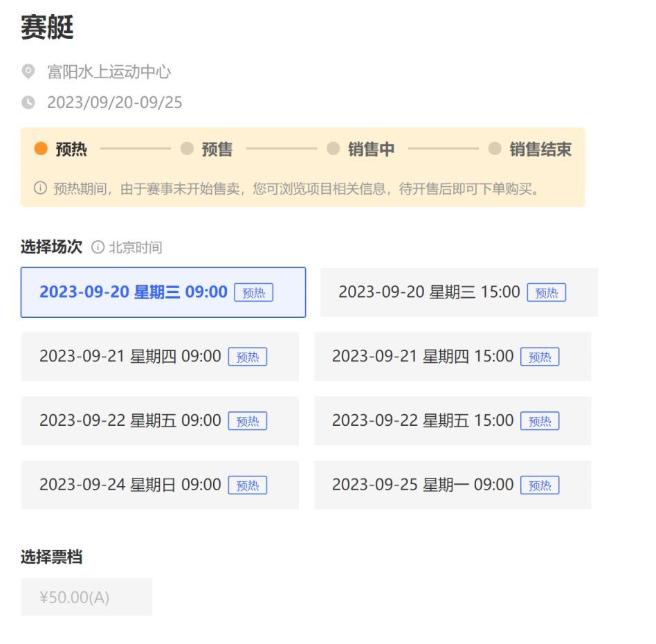Select session 2023-09-22 星期五 09:00

[160, 421]
